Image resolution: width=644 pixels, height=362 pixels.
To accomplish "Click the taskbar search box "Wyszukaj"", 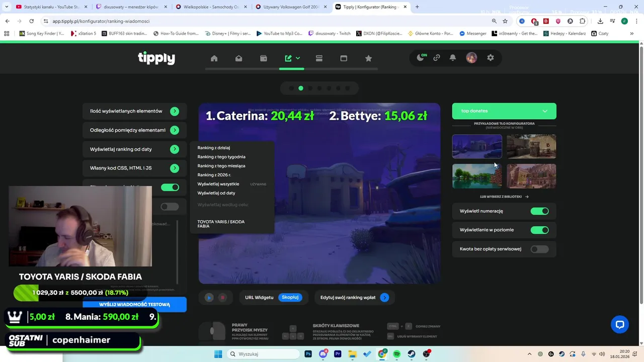I will tap(263, 354).
